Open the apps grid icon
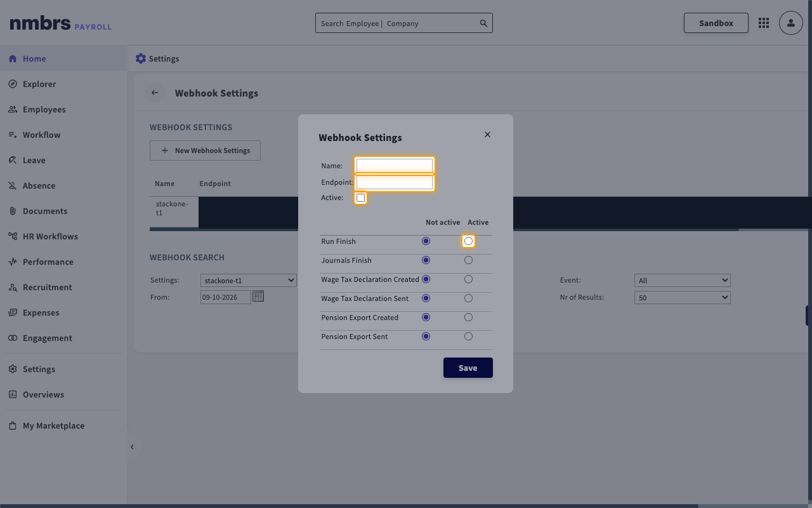812x508 pixels. [x=764, y=23]
